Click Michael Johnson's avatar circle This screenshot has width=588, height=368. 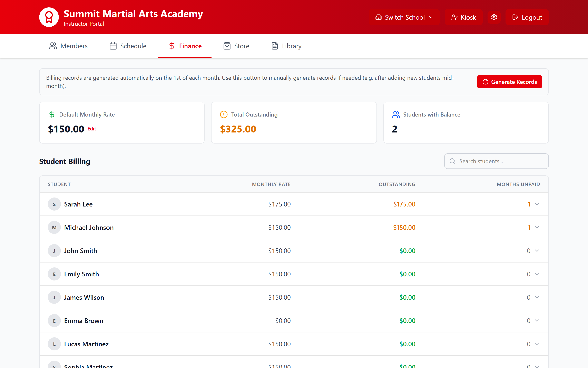point(54,228)
